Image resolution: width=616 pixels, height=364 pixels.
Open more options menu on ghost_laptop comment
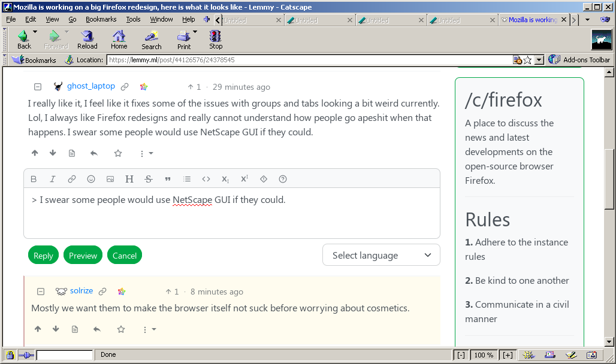(x=146, y=153)
